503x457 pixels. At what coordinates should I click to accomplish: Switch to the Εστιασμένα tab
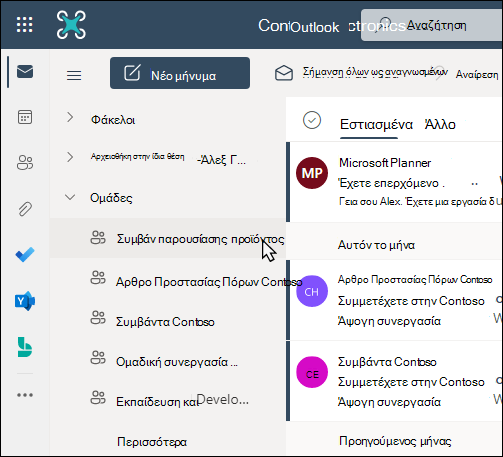pos(376,124)
